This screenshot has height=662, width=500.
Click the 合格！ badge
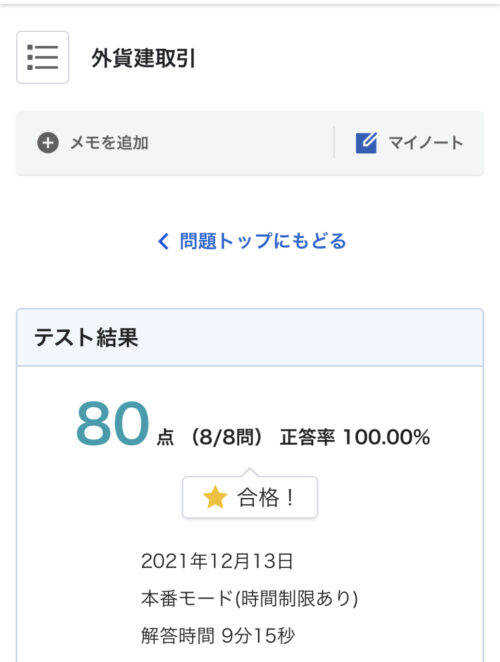click(x=250, y=497)
